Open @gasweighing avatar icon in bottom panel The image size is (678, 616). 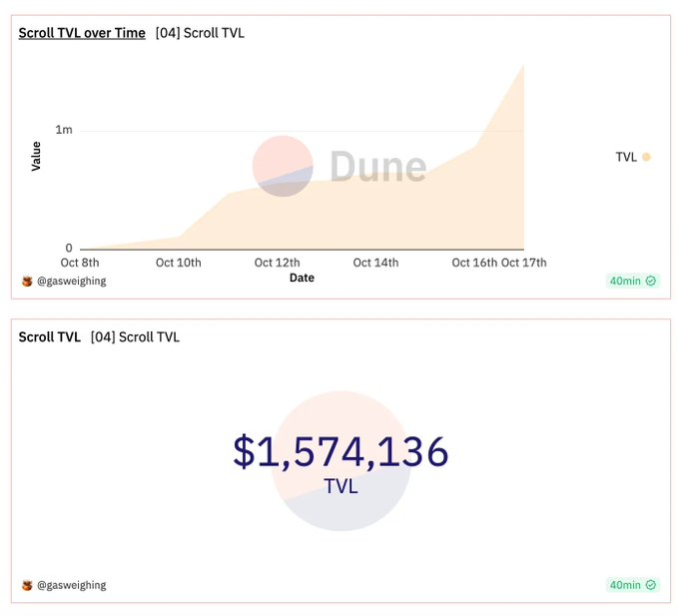(x=27, y=586)
